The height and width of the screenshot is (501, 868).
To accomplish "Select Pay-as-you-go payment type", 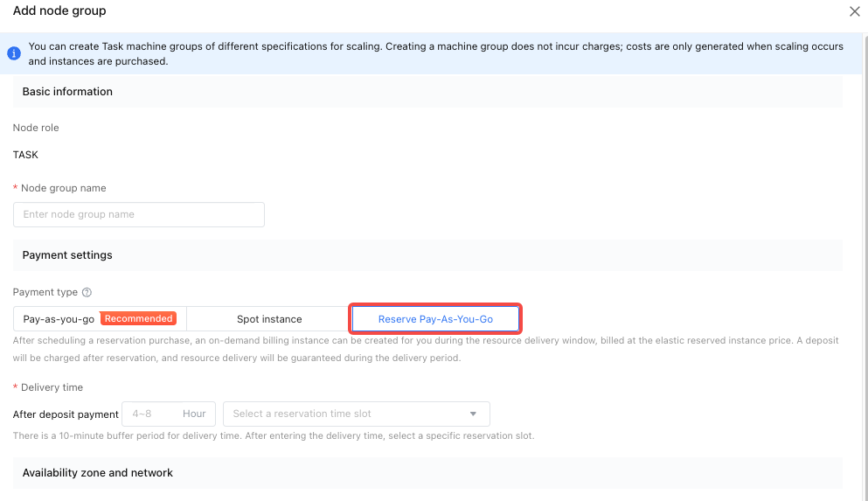I will click(100, 319).
